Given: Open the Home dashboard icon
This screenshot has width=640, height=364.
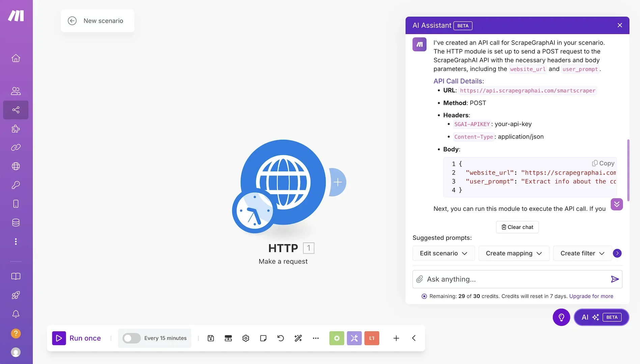Looking at the screenshot, I should pyautogui.click(x=16, y=58).
